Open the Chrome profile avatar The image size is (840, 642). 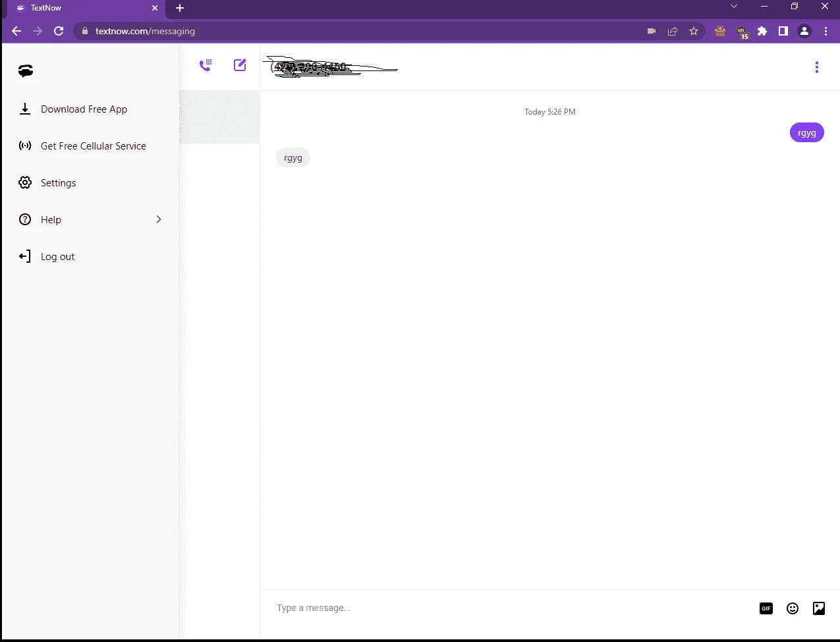click(804, 31)
